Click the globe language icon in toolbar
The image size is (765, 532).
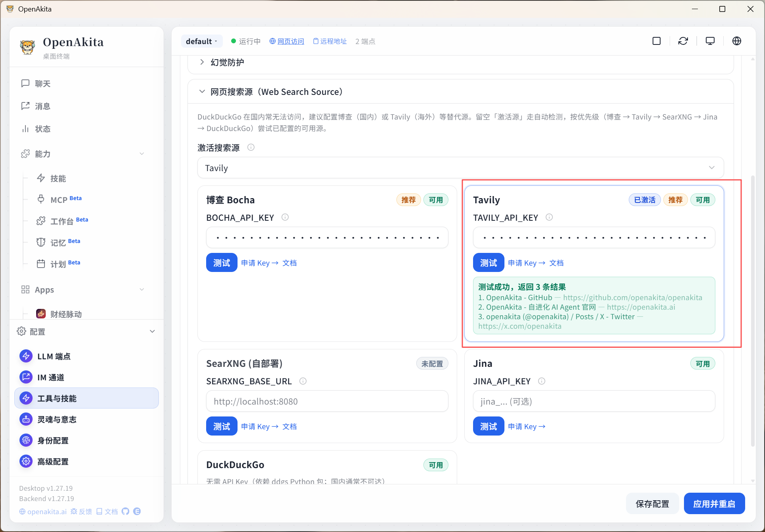(x=737, y=41)
